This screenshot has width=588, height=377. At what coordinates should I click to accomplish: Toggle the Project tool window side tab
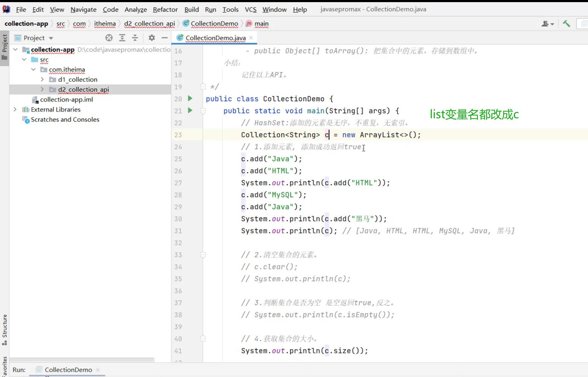click(x=5, y=47)
